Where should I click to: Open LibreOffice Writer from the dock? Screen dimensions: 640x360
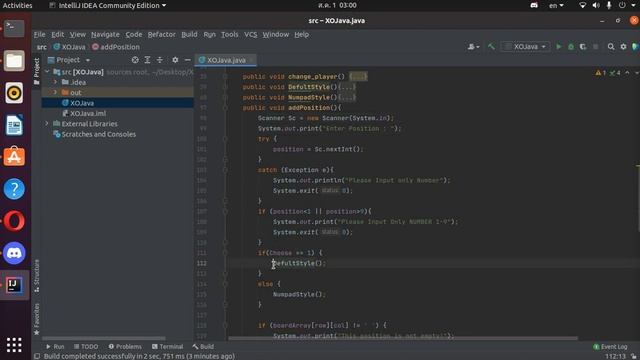[14, 125]
